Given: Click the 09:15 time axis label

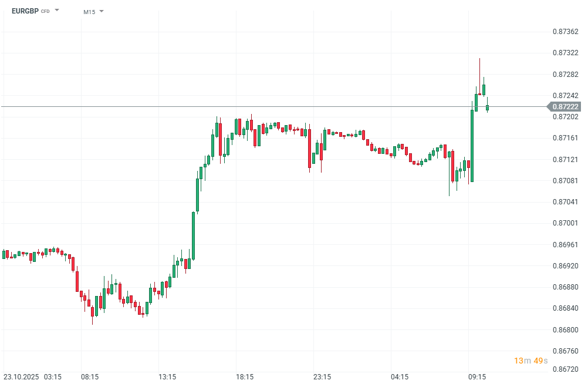Looking at the screenshot, I should (x=477, y=376).
